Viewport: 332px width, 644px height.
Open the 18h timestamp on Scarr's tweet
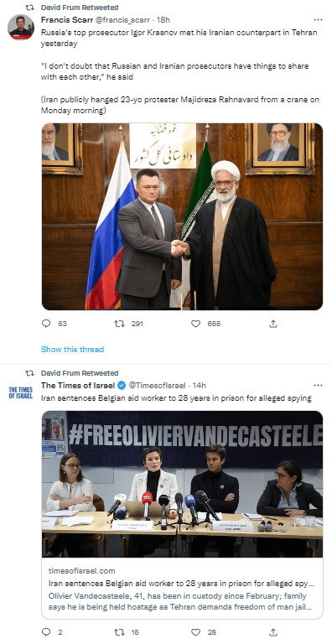click(x=164, y=20)
